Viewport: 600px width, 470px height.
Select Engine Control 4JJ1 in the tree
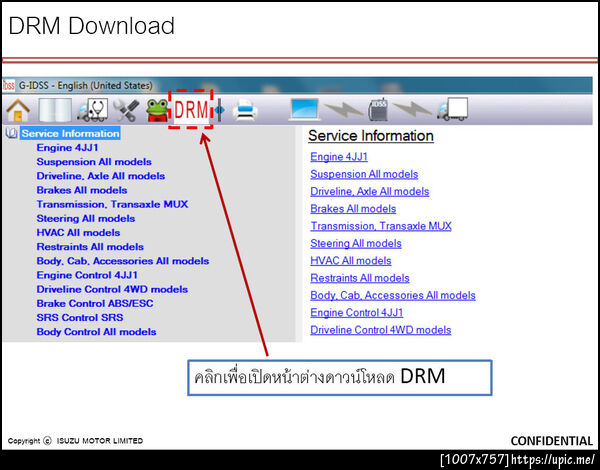(x=87, y=275)
